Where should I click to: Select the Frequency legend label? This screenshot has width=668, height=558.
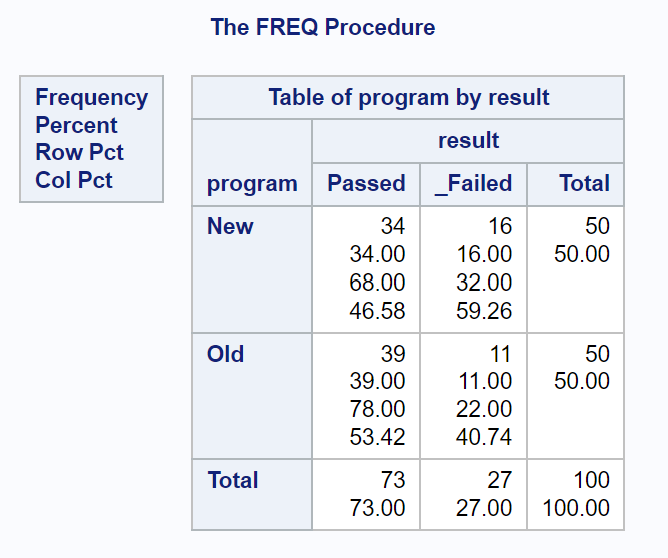pyautogui.click(x=91, y=98)
